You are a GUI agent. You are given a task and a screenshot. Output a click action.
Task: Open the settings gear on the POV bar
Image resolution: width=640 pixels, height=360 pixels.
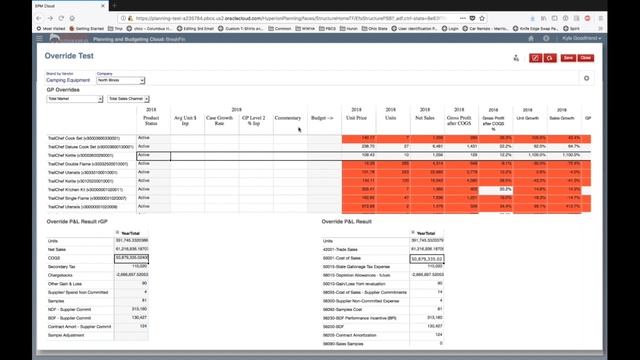587,78
